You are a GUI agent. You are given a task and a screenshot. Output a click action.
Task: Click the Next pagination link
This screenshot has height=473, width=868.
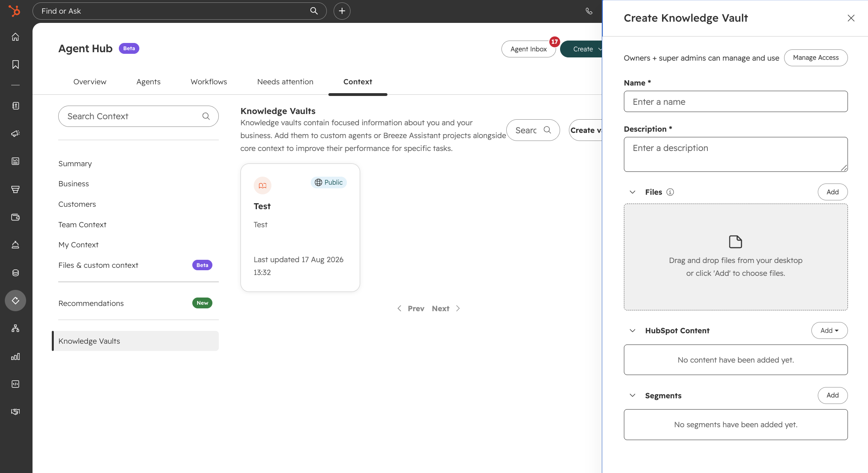(440, 308)
